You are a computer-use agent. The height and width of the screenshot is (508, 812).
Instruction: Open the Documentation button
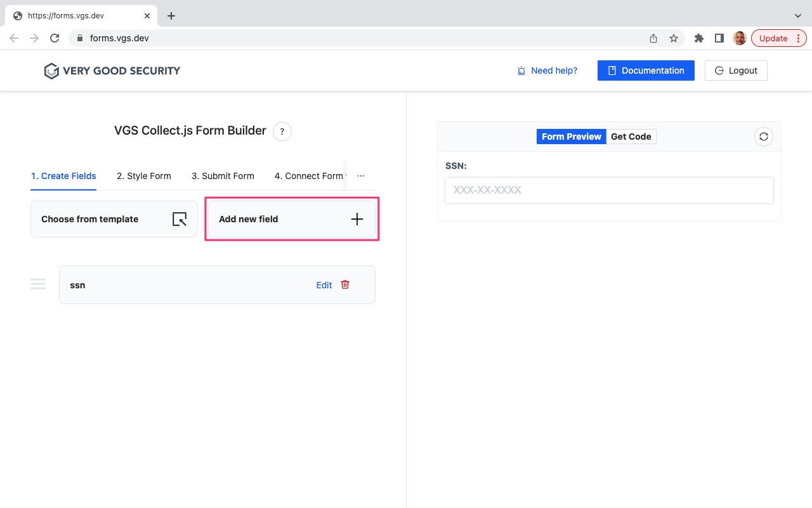point(646,70)
